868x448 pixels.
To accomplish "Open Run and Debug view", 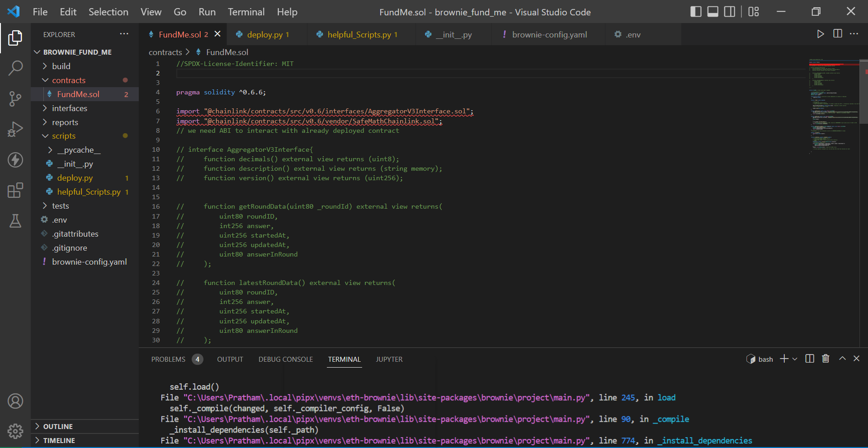I will [x=15, y=129].
